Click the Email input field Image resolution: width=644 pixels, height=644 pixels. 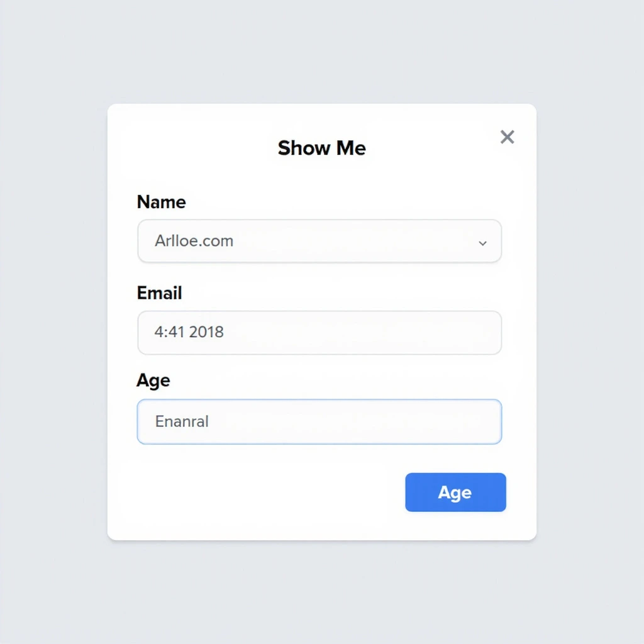pos(319,332)
